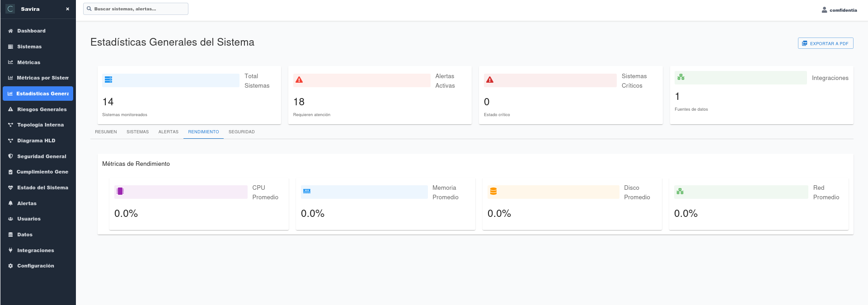Click the Datos database icon in sidebar

point(10,235)
